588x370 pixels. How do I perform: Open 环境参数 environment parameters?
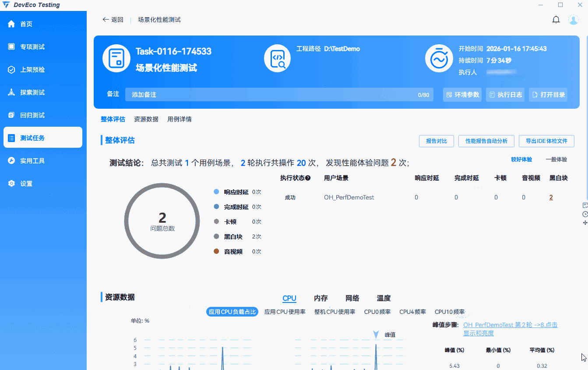(x=462, y=95)
